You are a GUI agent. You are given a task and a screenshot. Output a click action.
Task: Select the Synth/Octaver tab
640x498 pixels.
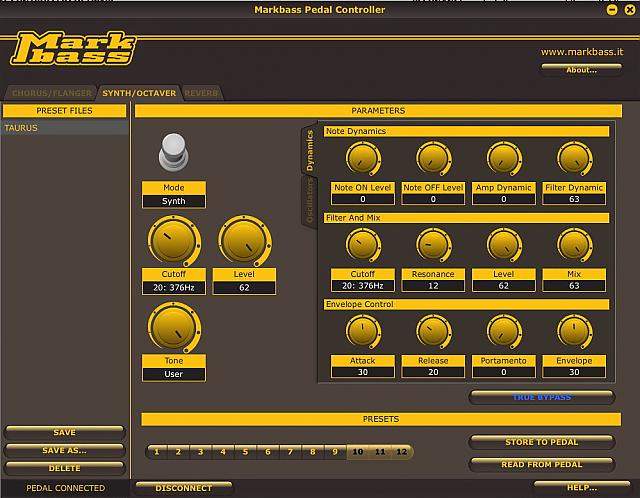coord(139,93)
